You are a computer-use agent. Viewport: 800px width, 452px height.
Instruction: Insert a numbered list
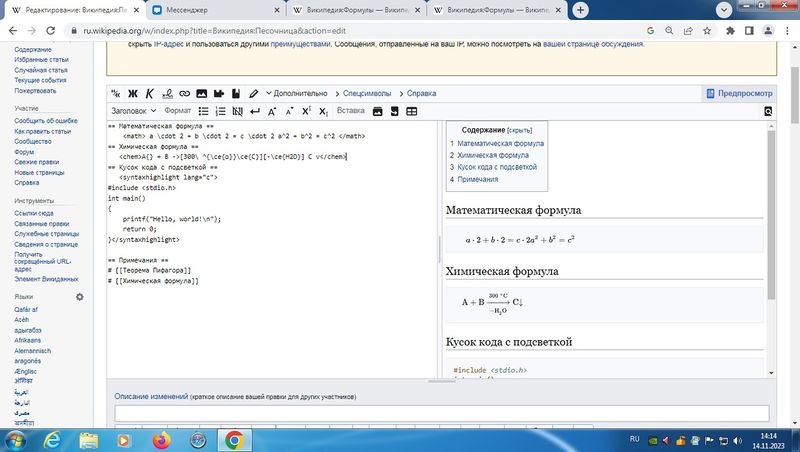click(x=220, y=111)
